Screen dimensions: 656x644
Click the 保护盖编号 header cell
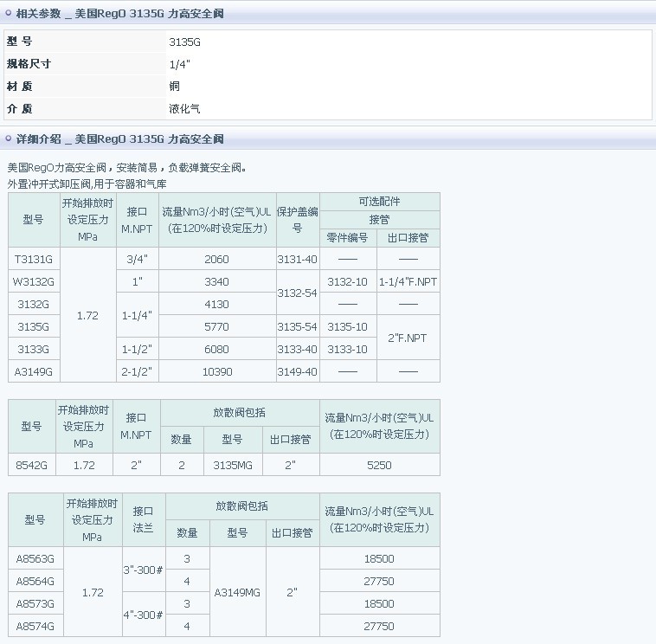click(x=298, y=220)
